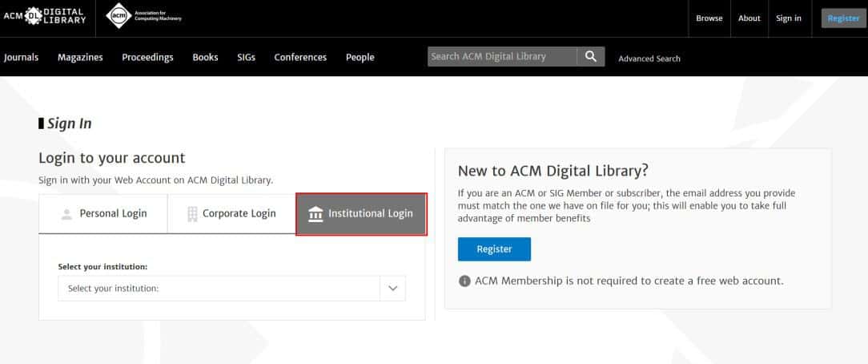Screen dimensions: 868x364
Task: Navigate to Proceedings
Action: [147, 58]
